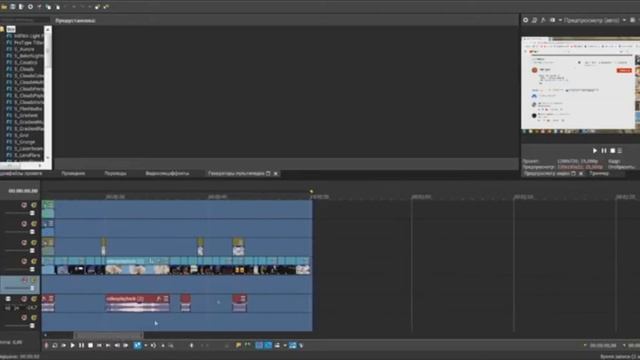Click the generators list scroll-up arrow
640x360 pixels.
point(48,29)
